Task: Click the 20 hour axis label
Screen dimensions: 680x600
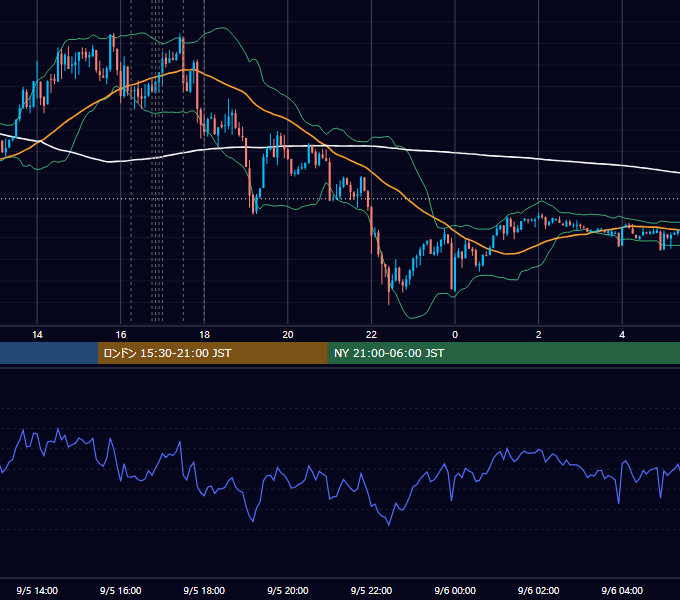Action: (x=288, y=335)
